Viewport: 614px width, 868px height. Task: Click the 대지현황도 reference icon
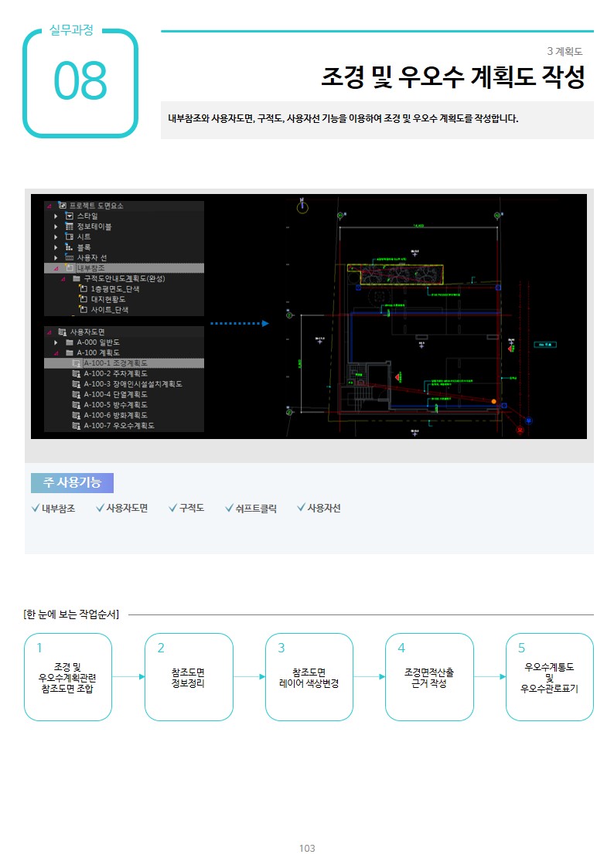click(83, 299)
